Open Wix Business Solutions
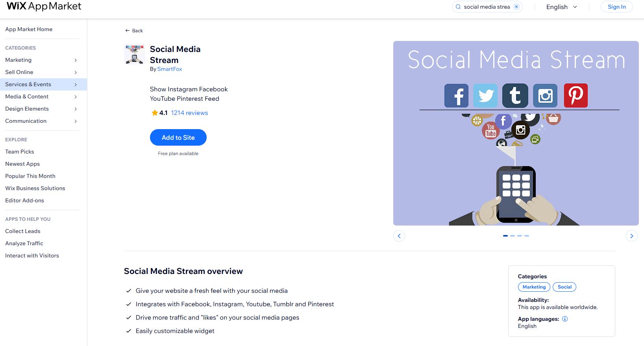Image resolution: width=644 pixels, height=346 pixels. (x=35, y=188)
